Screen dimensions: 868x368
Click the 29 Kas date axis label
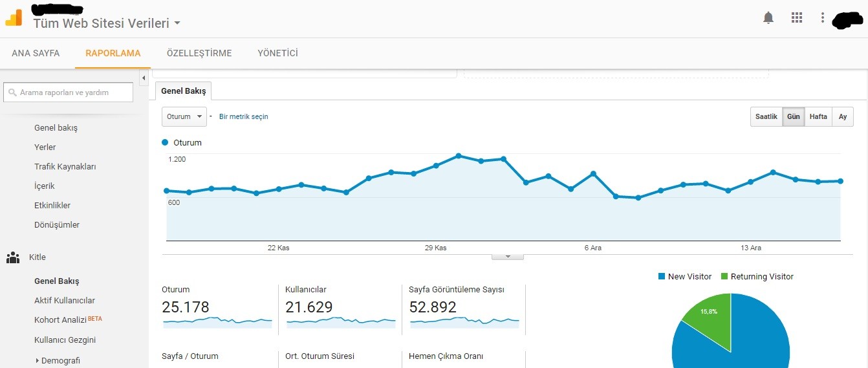436,248
